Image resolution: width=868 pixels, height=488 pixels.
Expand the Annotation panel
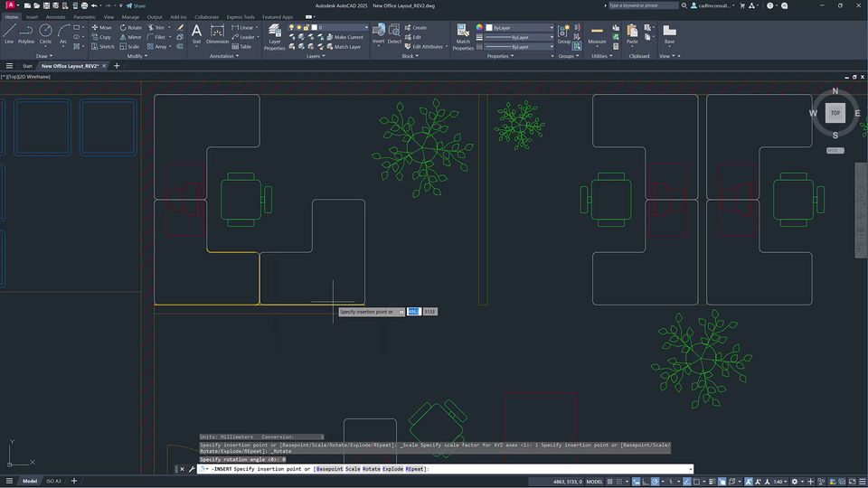click(224, 56)
